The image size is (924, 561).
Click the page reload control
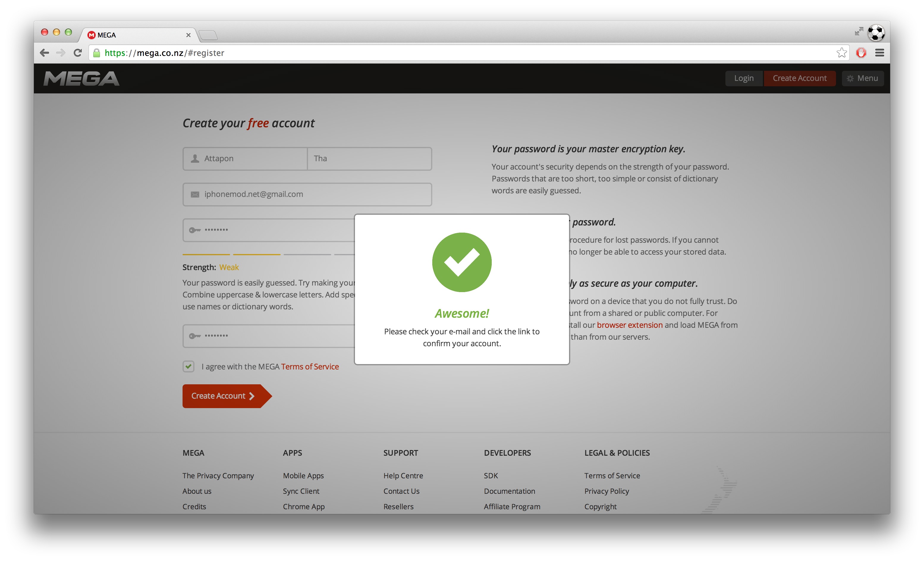(x=78, y=53)
